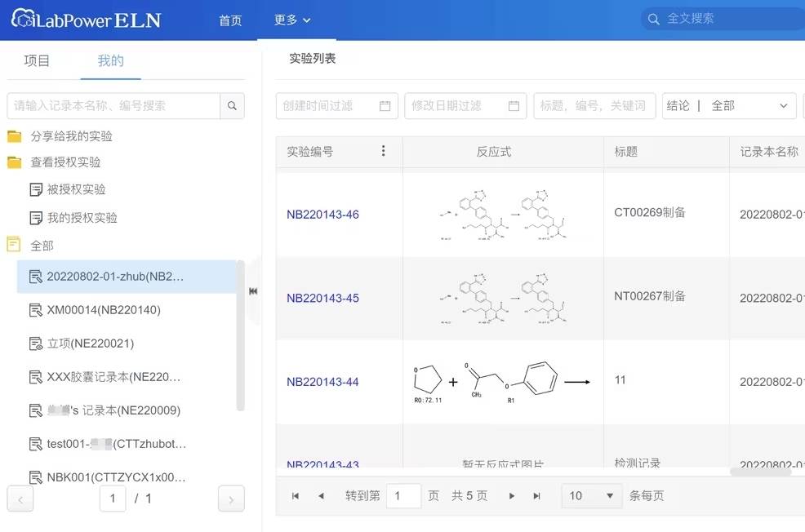Click the yellow folder icon for 分享给我的实验
Image resolution: width=805 pixels, height=532 pixels.
(x=16, y=136)
